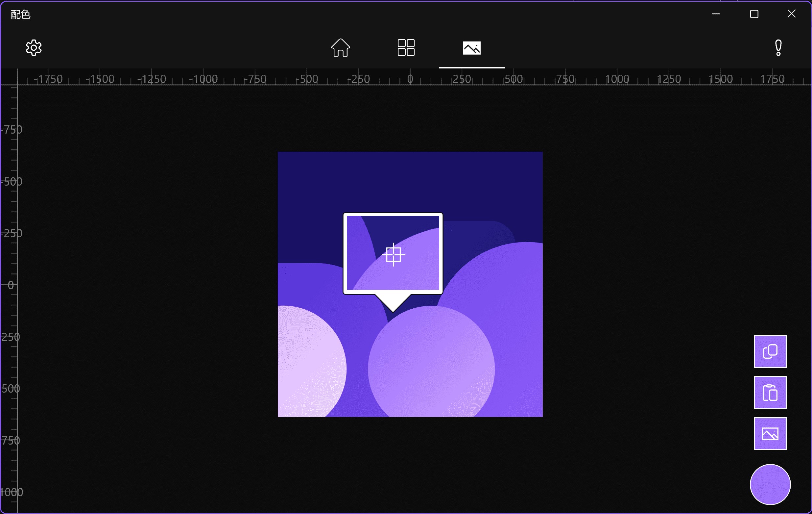Click the 0 mark on horizontal ruler
The height and width of the screenshot is (514, 812).
pos(410,79)
